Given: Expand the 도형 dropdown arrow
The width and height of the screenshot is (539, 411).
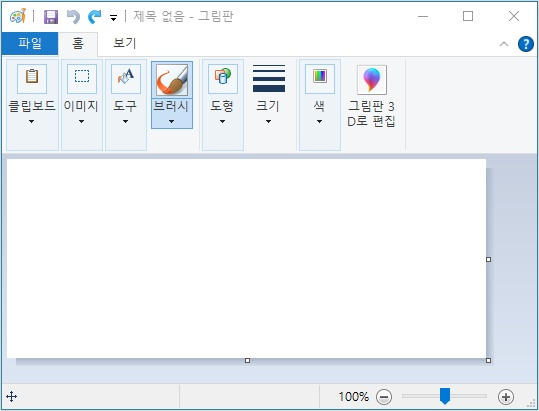Looking at the screenshot, I should click(222, 121).
